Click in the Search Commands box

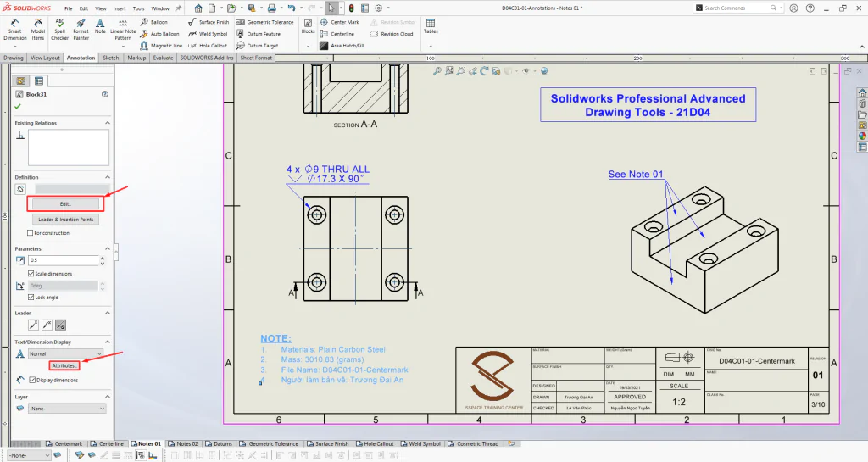[737, 8]
